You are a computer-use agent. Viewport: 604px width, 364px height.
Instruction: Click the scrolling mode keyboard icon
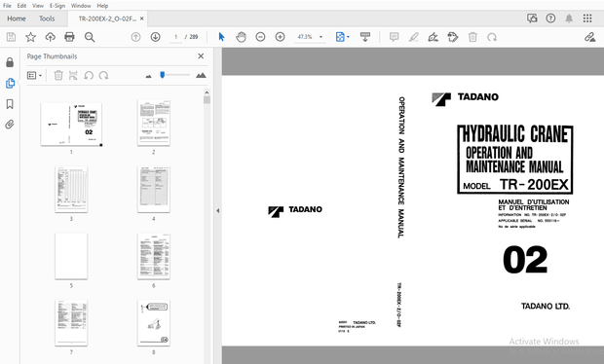coord(364,37)
